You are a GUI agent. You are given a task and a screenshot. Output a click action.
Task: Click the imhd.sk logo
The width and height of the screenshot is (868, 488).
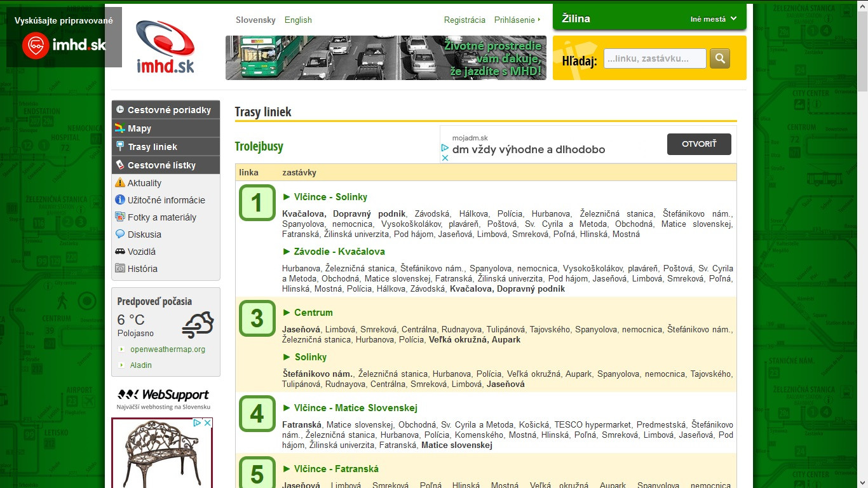pos(165,47)
